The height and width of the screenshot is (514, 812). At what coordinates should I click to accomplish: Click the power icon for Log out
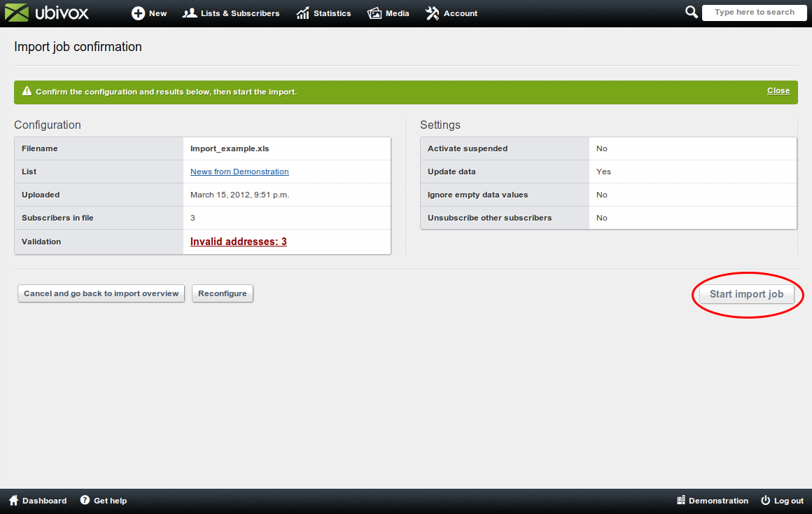point(765,500)
